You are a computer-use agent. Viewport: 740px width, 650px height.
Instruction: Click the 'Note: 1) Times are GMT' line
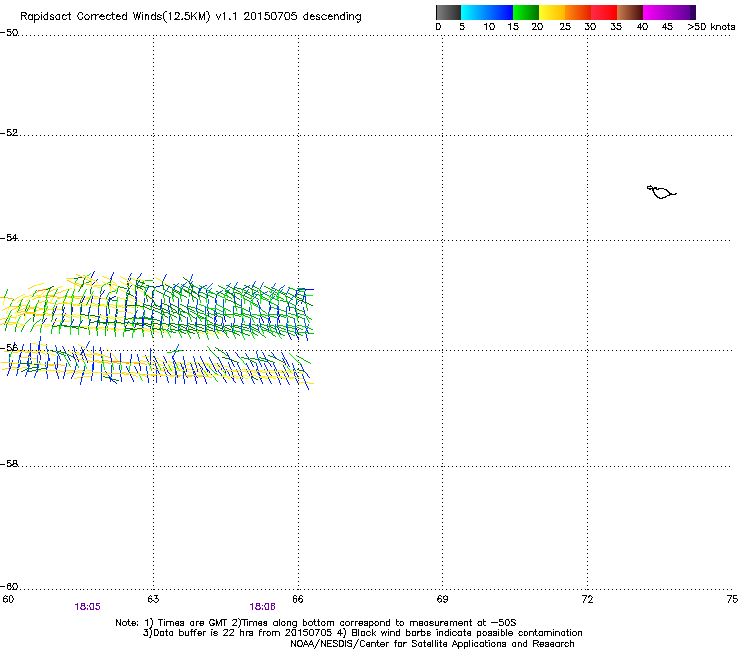(x=316, y=623)
